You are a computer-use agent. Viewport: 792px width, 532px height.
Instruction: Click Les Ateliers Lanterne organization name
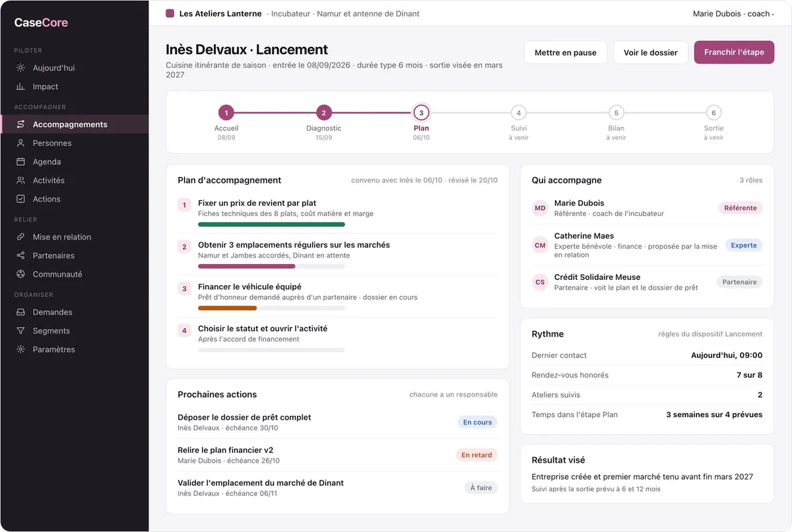coord(220,13)
